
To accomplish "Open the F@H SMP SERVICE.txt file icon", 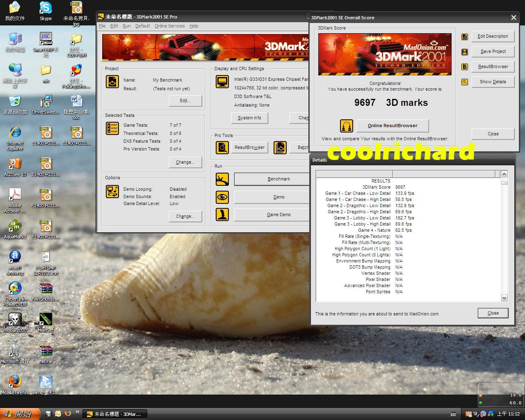I will (46, 263).
